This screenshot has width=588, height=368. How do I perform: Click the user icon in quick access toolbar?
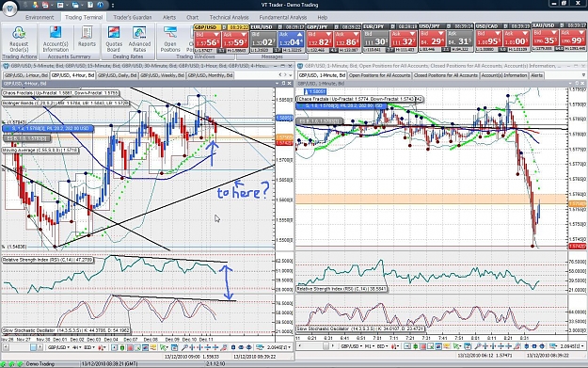35,5
